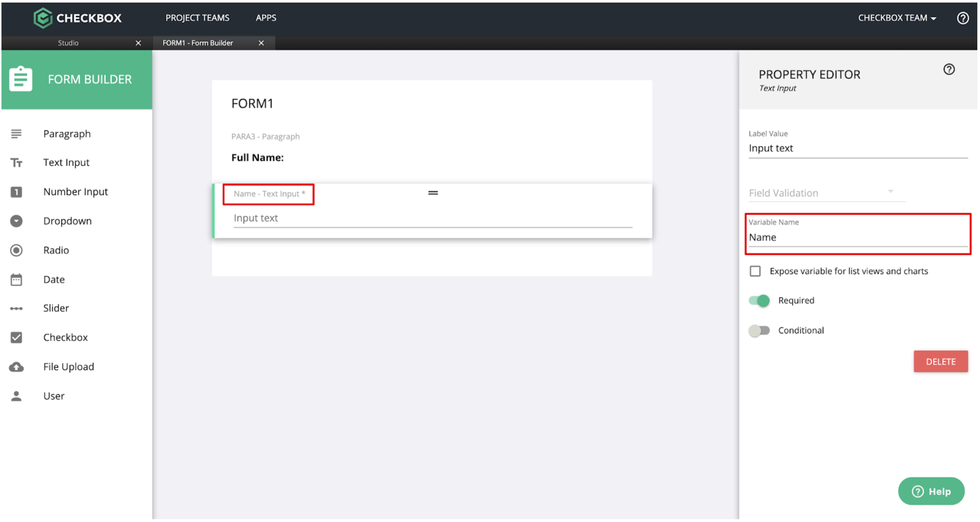Open the green Help button
The height and width of the screenshot is (522, 980).
click(x=931, y=491)
